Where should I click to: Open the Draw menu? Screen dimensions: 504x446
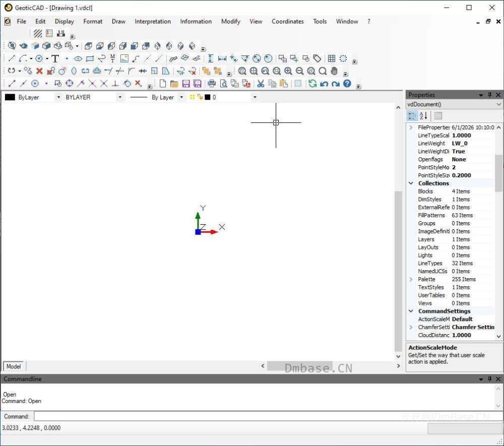[118, 22]
